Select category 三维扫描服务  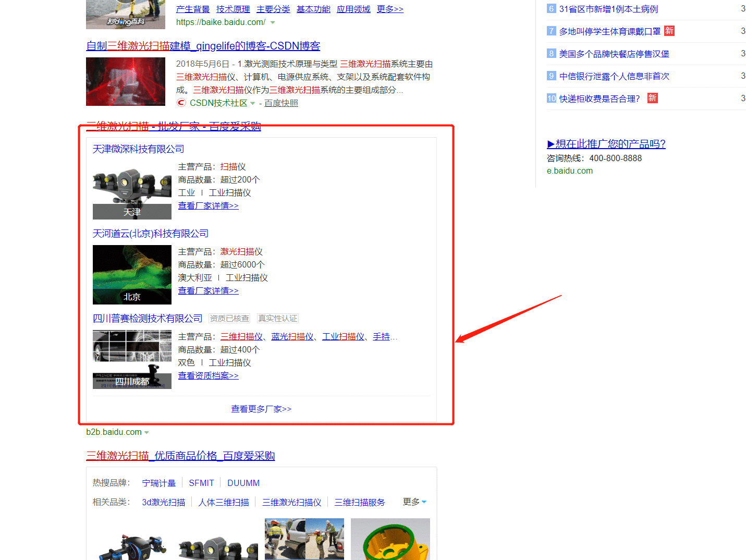[x=360, y=503]
